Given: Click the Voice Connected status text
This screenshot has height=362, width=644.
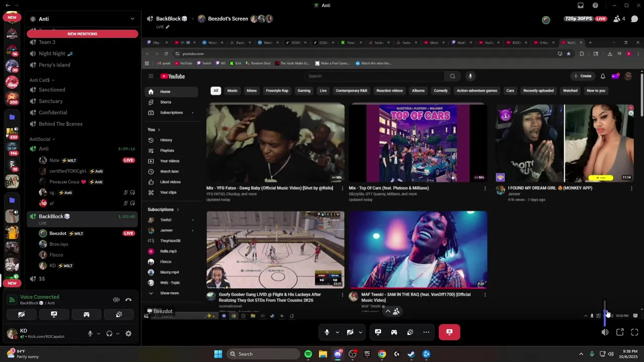Looking at the screenshot, I should 39,297.
